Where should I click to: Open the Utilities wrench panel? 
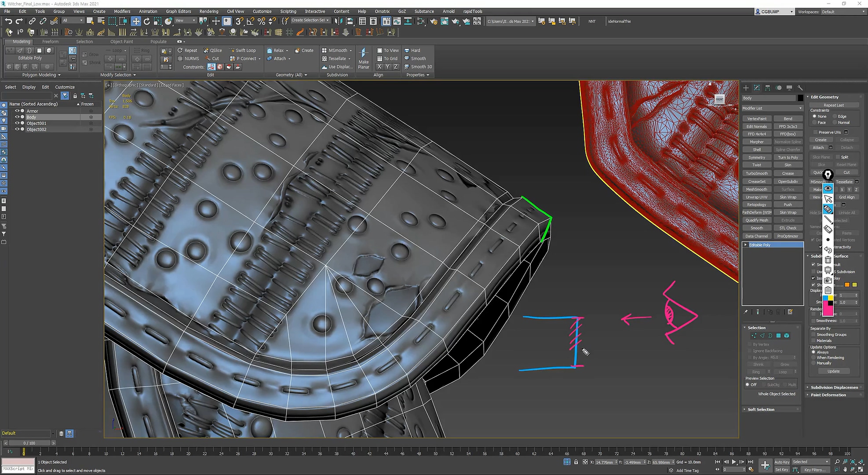[800, 88]
